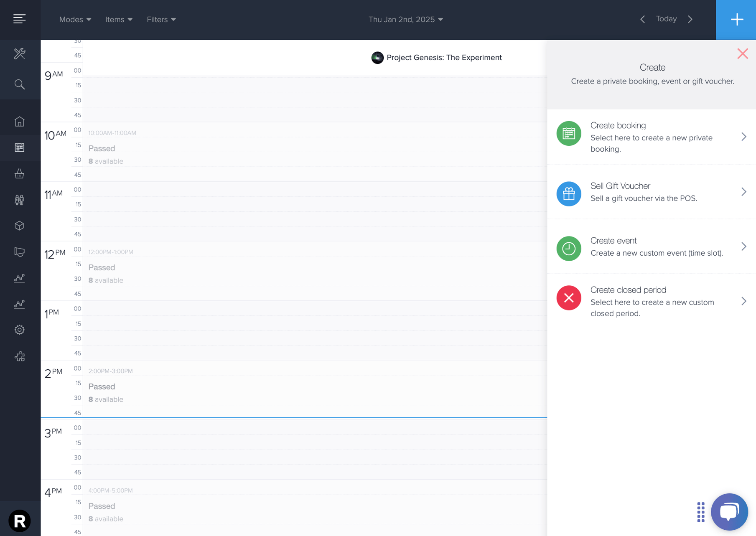Open the integrations puzzle icon

pos(20,356)
